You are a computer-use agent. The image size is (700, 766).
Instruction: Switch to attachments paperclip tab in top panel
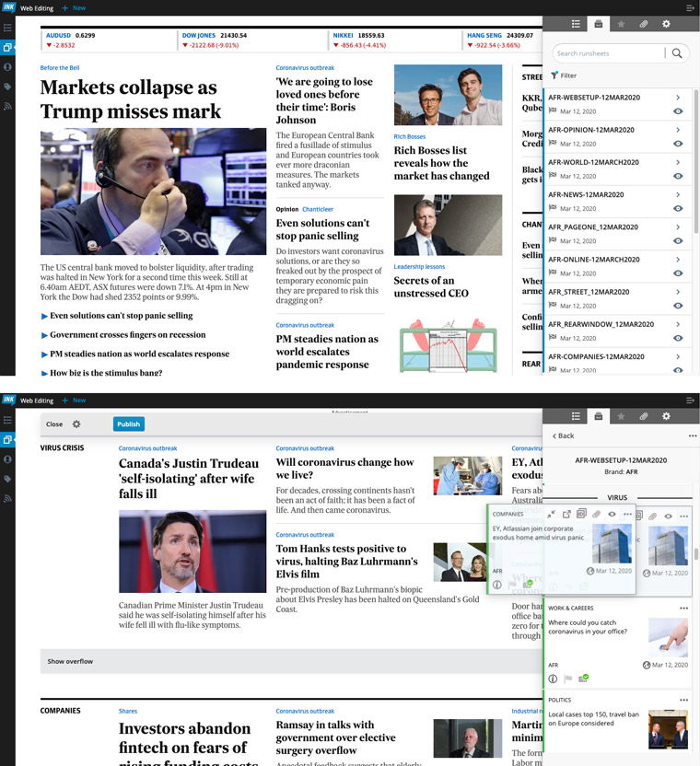tap(643, 24)
